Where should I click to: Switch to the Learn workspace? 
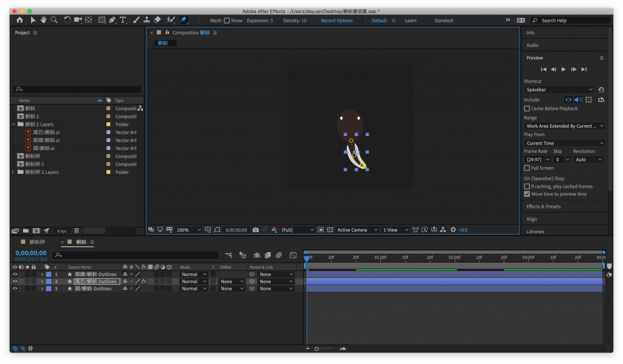coord(411,21)
